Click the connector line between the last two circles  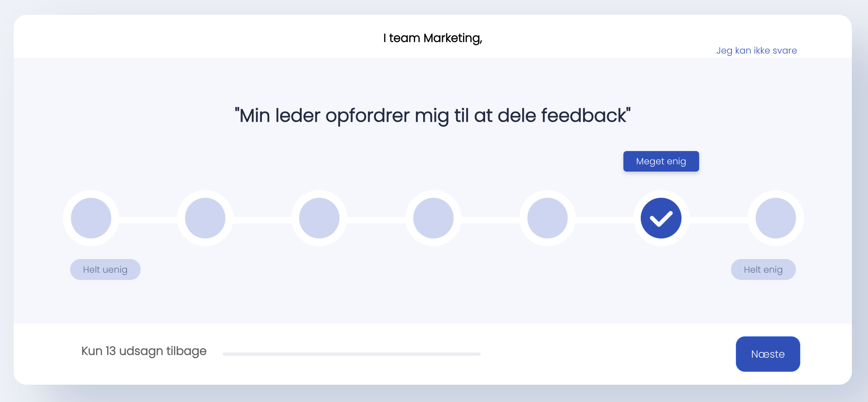pyautogui.click(x=718, y=220)
